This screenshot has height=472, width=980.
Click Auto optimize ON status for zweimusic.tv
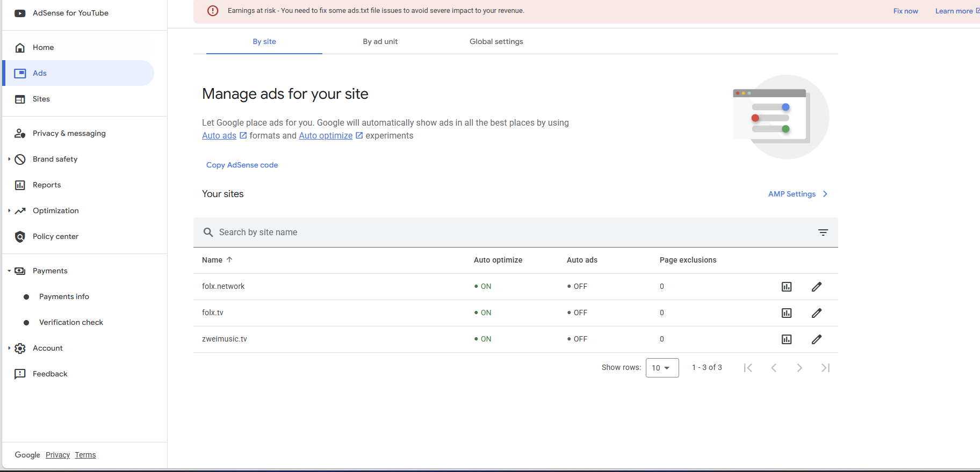[x=482, y=339]
